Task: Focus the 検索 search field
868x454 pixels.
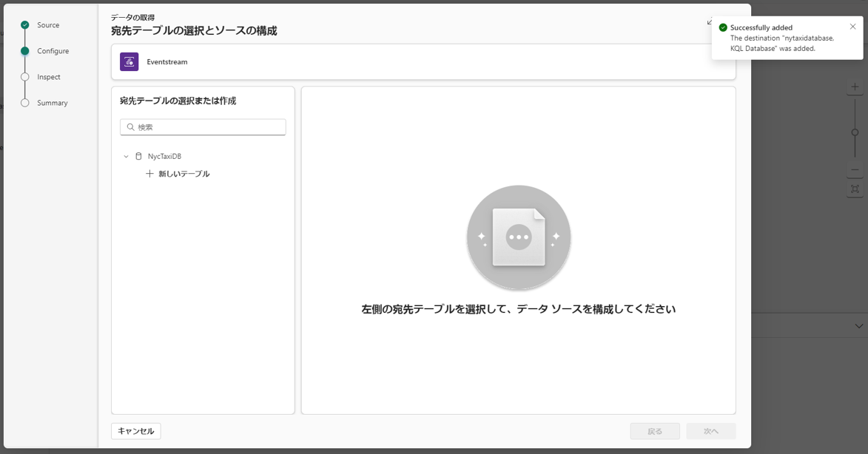Action: (x=203, y=127)
